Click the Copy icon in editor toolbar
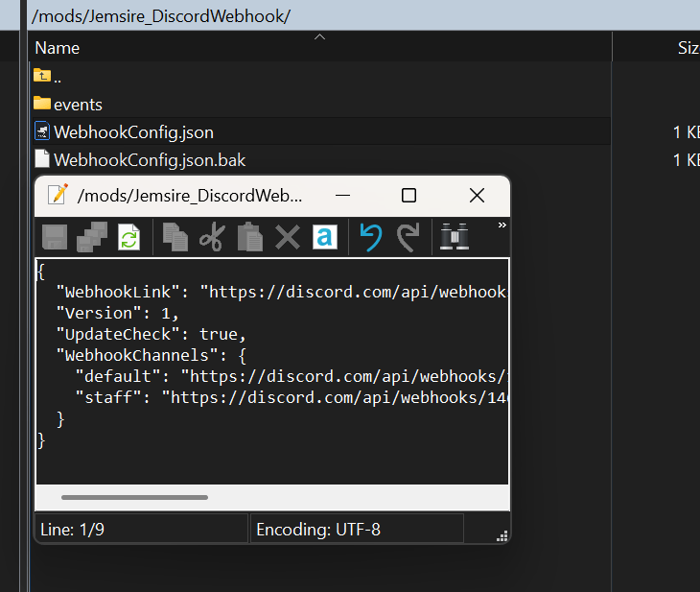The image size is (700, 592). pyautogui.click(x=175, y=237)
